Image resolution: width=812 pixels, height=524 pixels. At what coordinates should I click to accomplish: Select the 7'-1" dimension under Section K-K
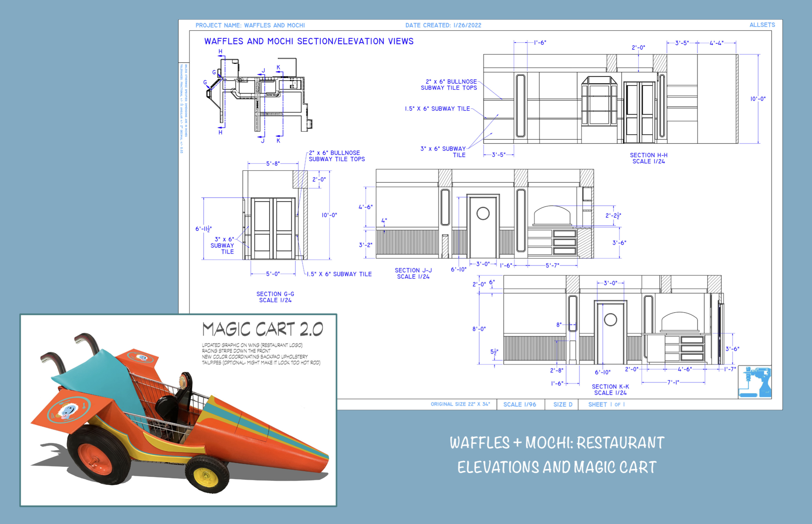[x=673, y=382]
